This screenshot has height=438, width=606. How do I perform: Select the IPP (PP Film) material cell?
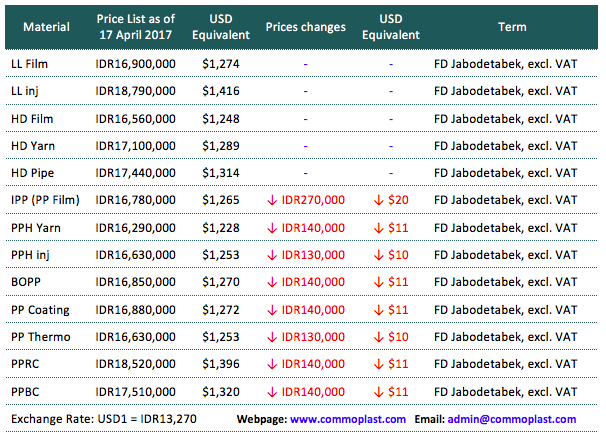click(x=46, y=200)
